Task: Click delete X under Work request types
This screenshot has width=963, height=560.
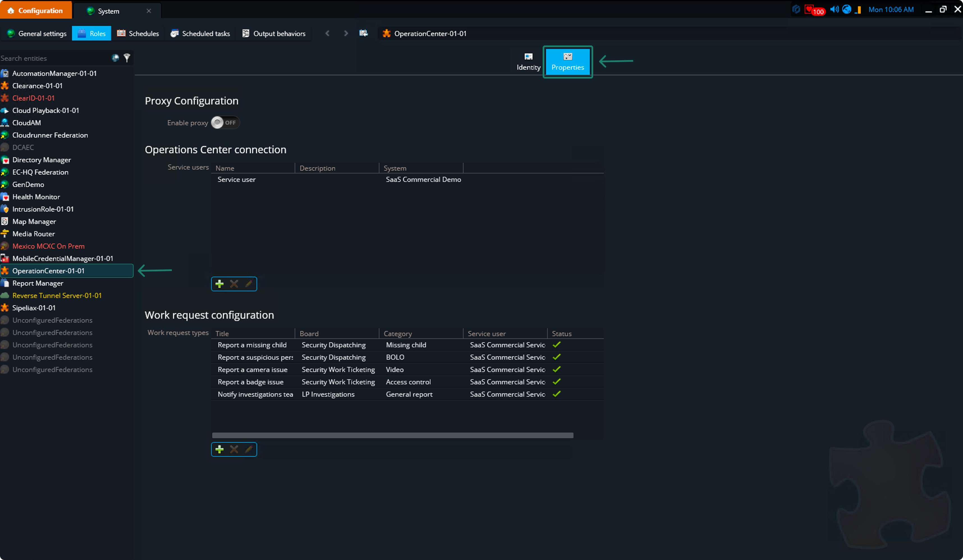Action: point(234,449)
